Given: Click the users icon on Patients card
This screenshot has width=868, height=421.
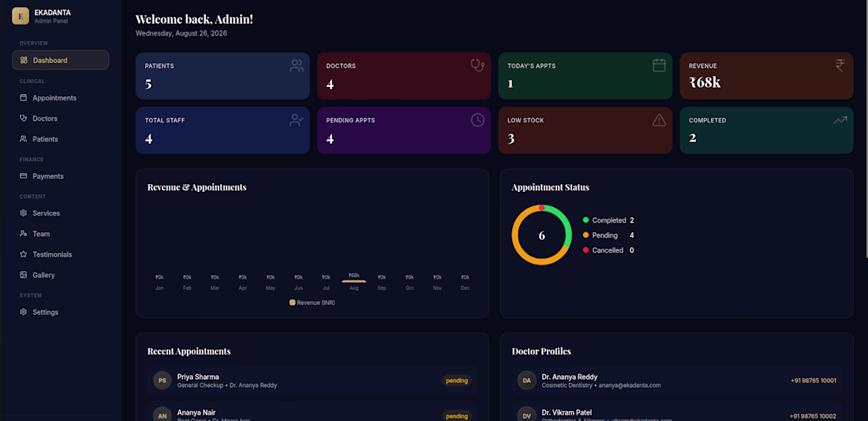Looking at the screenshot, I should [296, 66].
